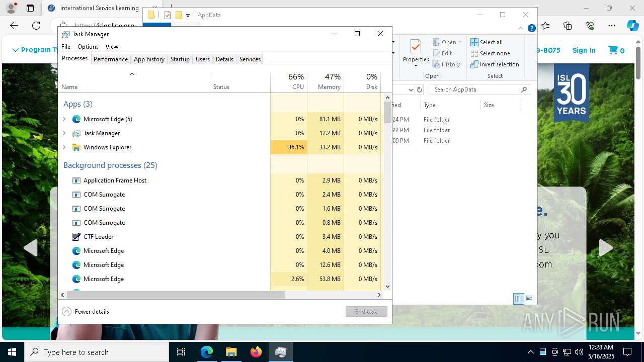
Task: Refresh the AppData folder view
Action: click(x=419, y=89)
